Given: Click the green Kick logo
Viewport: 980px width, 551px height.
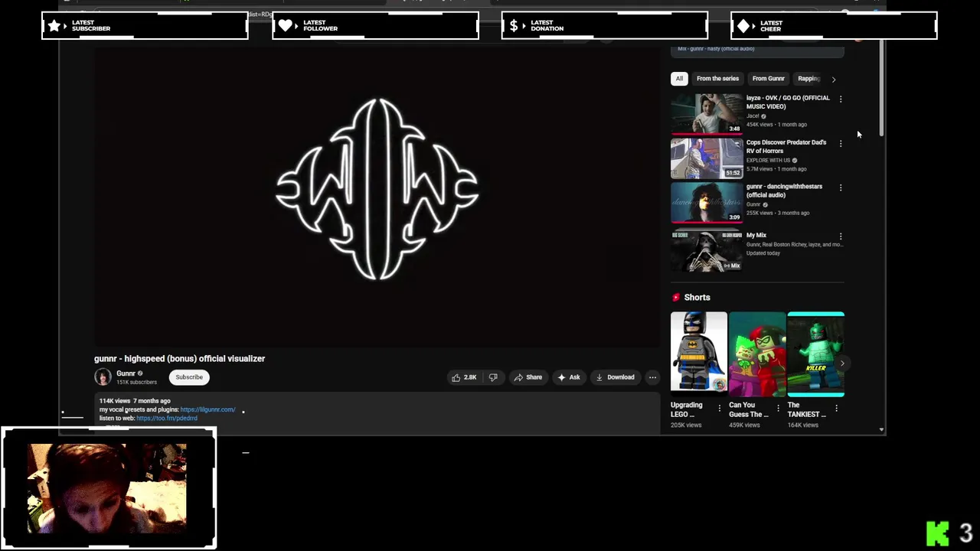Looking at the screenshot, I should pyautogui.click(x=938, y=533).
